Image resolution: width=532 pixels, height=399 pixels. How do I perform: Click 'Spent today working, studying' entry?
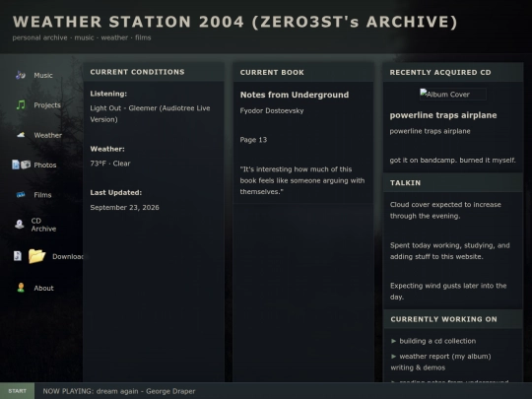450,251
